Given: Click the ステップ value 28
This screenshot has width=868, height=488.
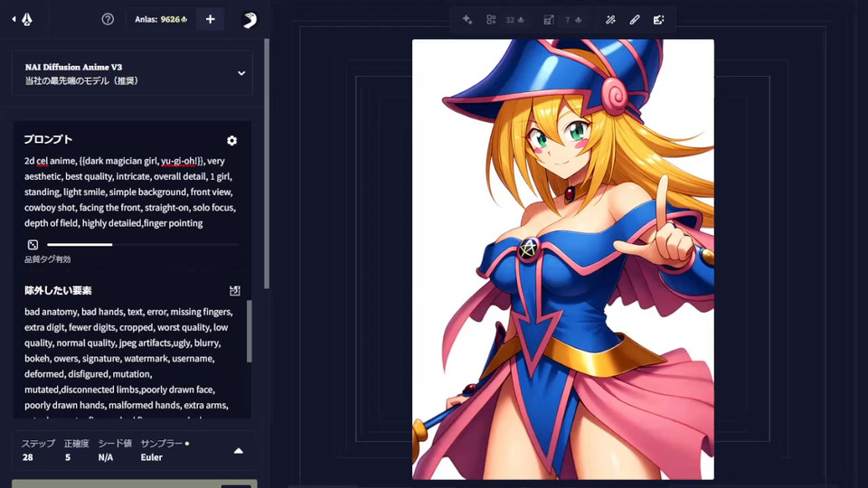Looking at the screenshot, I should pyautogui.click(x=28, y=457).
